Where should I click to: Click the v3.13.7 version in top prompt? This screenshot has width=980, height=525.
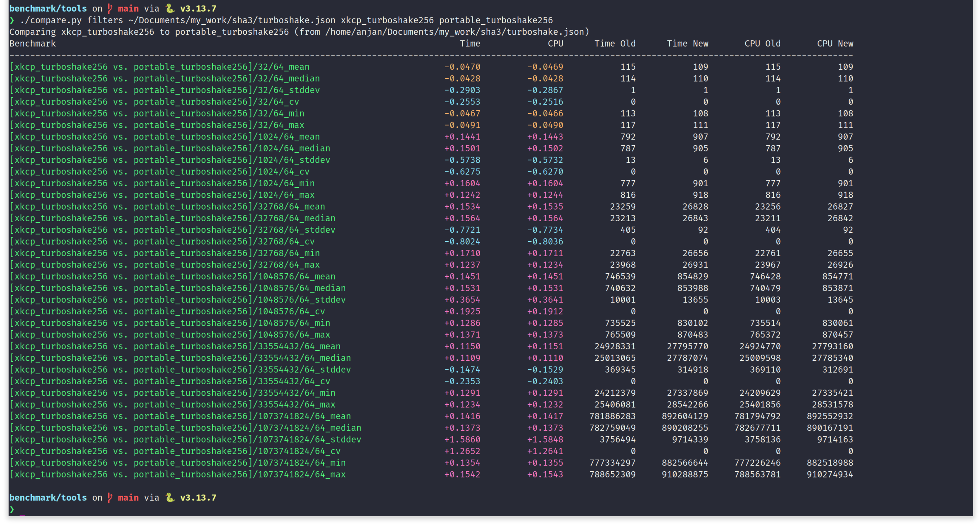point(198,8)
